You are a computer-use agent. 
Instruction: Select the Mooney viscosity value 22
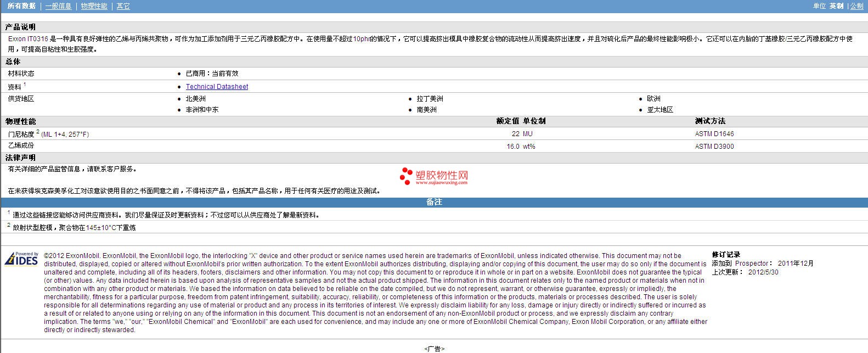(515, 134)
